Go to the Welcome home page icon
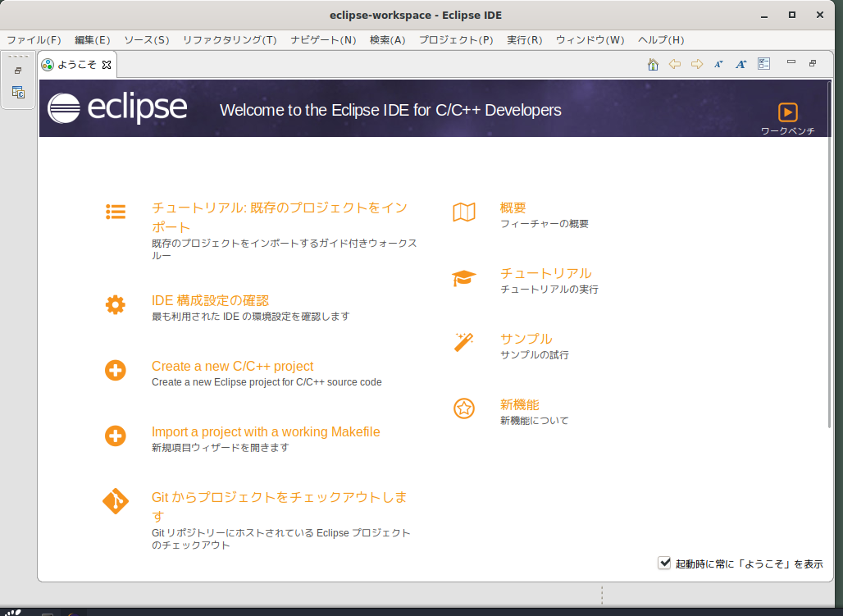The width and height of the screenshot is (843, 616). click(653, 65)
